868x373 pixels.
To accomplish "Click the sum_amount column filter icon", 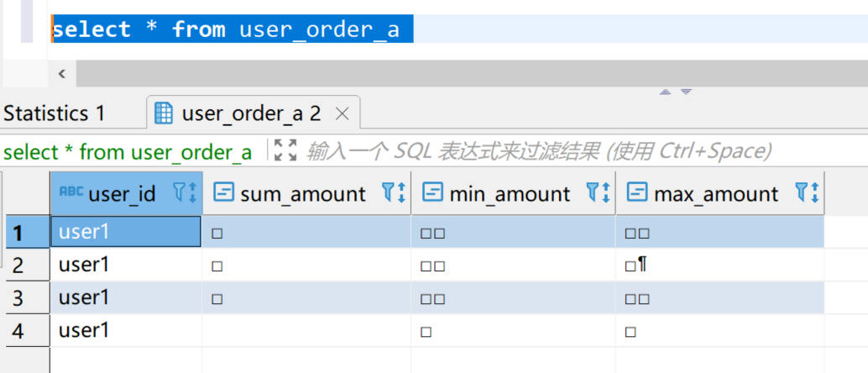I will [x=394, y=194].
